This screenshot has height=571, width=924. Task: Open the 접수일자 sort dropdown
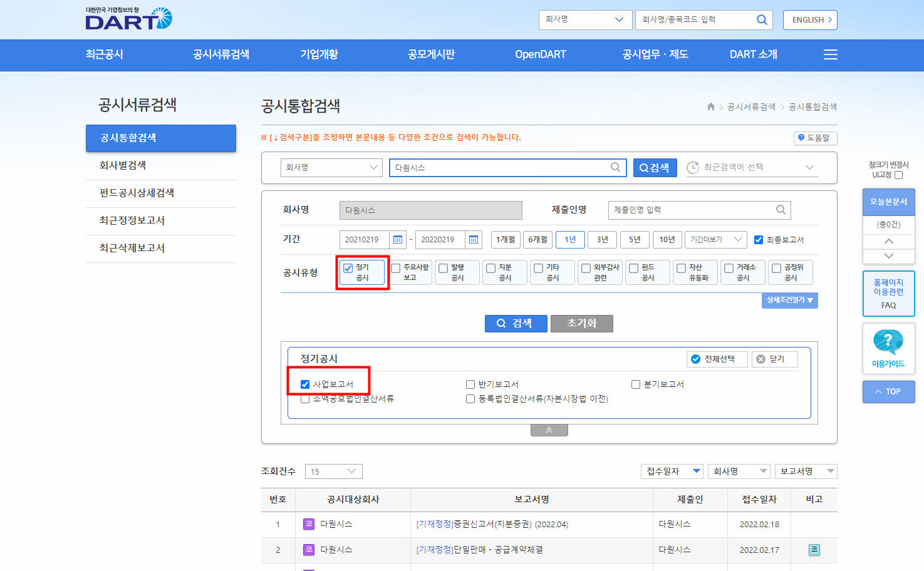(672, 471)
